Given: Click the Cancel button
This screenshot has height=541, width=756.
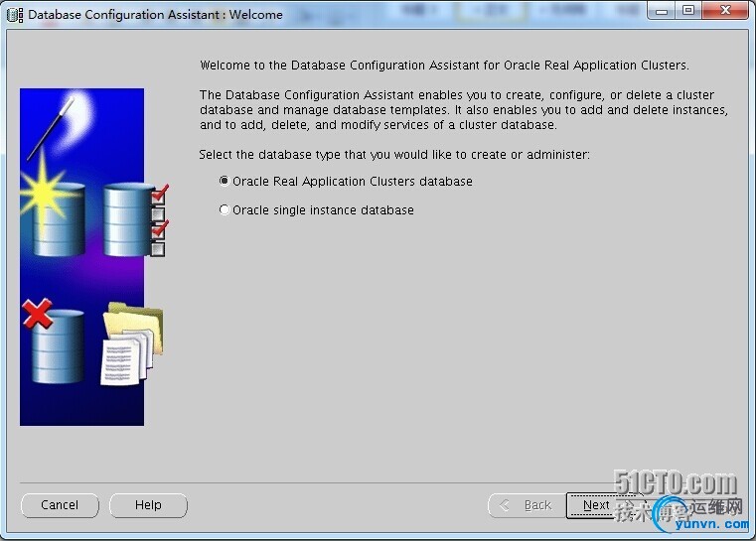Looking at the screenshot, I should click(x=60, y=505).
